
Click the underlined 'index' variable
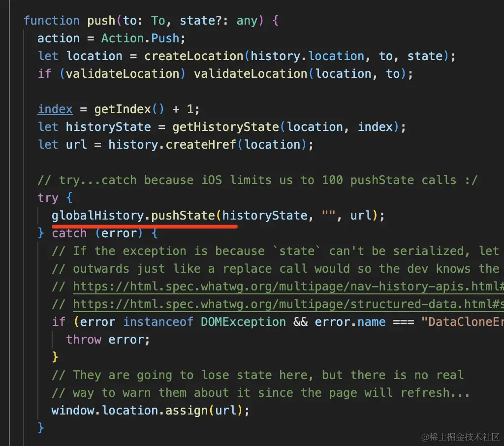[x=55, y=109]
